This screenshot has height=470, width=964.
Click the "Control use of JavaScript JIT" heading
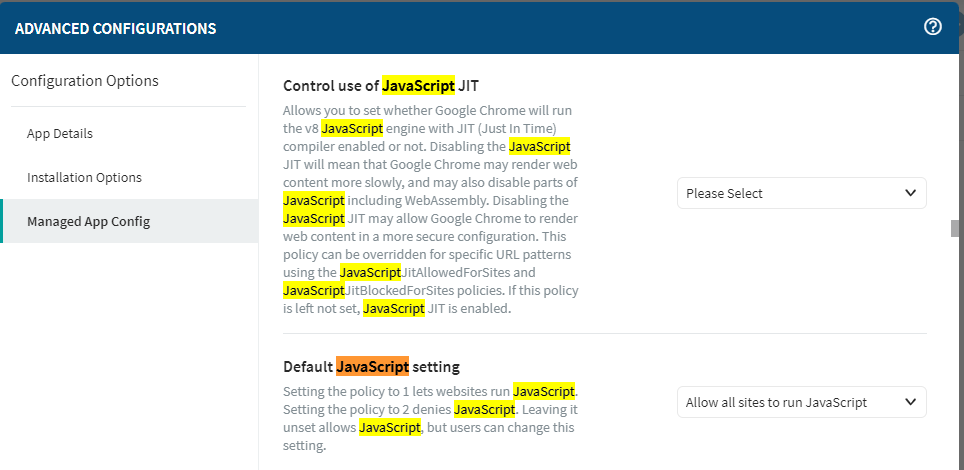click(388, 85)
